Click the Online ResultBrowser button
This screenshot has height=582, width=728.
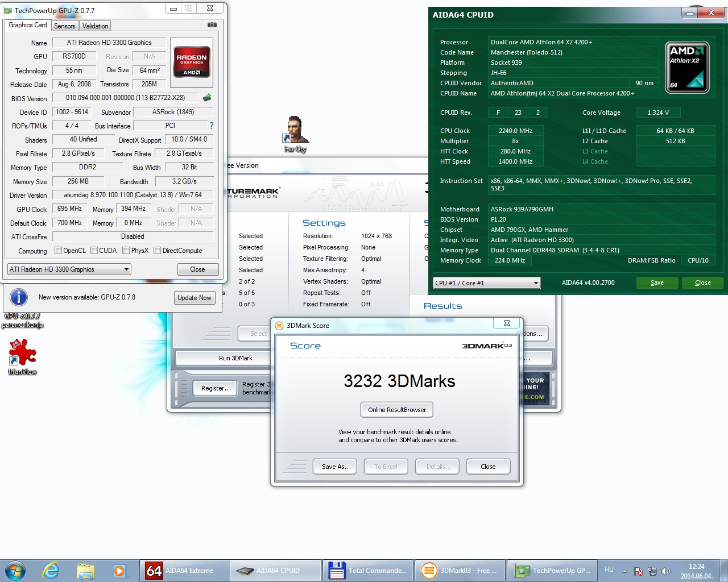pyautogui.click(x=397, y=410)
